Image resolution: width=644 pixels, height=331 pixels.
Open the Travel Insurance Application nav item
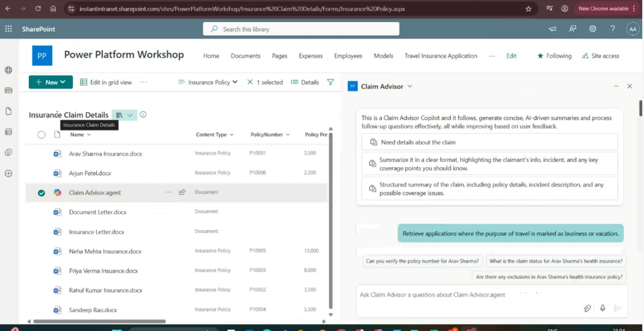tap(441, 56)
